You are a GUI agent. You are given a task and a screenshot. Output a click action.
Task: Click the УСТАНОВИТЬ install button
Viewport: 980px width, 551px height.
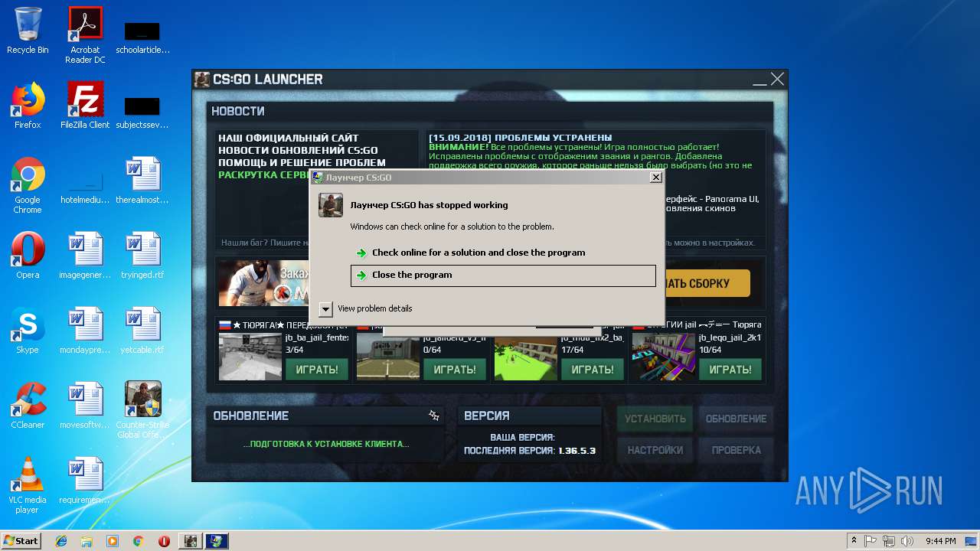coord(655,419)
